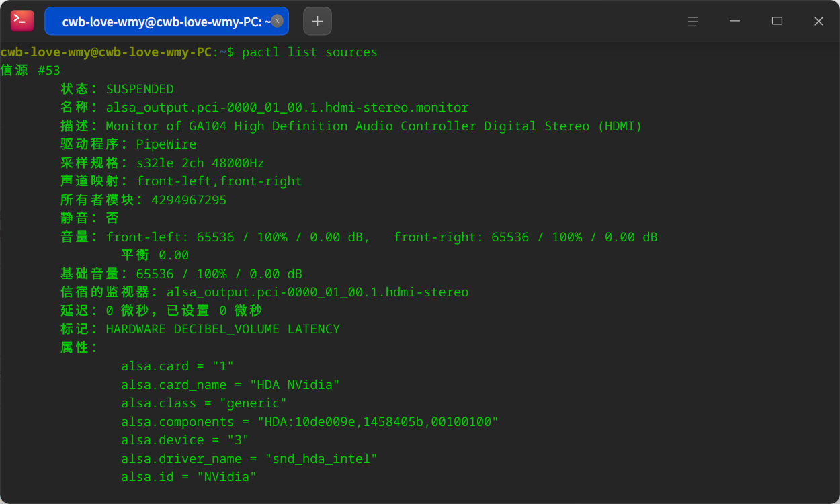This screenshot has width=840, height=504.
Task: Close the terminal window
Action: click(x=818, y=22)
